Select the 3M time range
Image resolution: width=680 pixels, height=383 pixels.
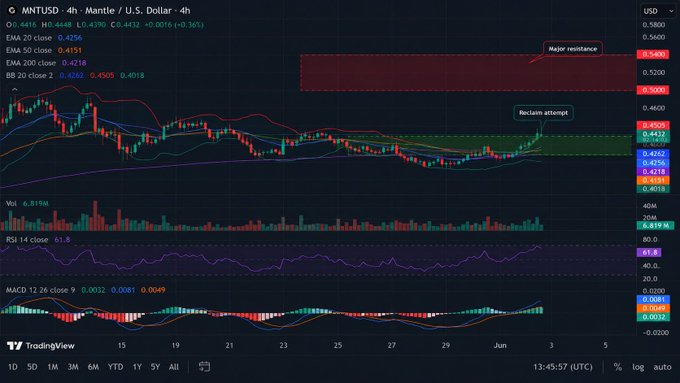73,367
